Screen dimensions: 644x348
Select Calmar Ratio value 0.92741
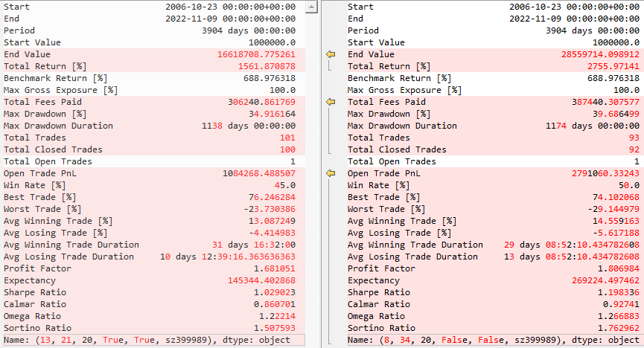tap(621, 304)
